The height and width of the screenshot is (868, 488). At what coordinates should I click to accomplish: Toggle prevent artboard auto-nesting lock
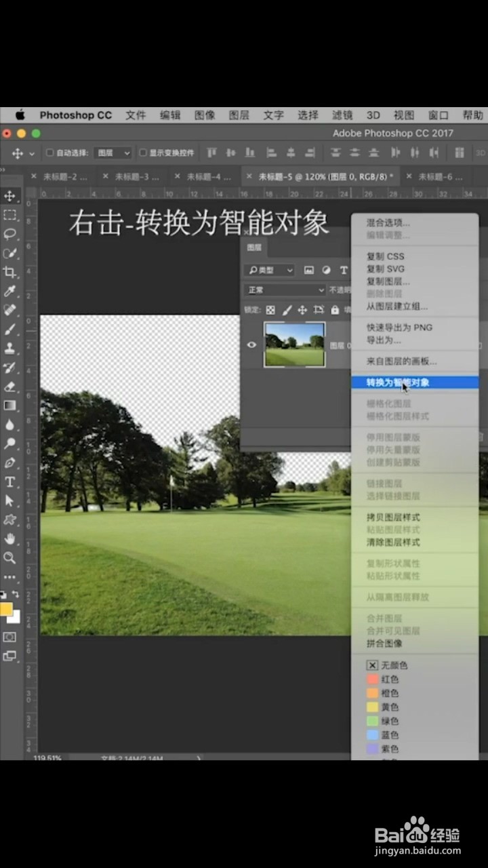[x=319, y=310]
